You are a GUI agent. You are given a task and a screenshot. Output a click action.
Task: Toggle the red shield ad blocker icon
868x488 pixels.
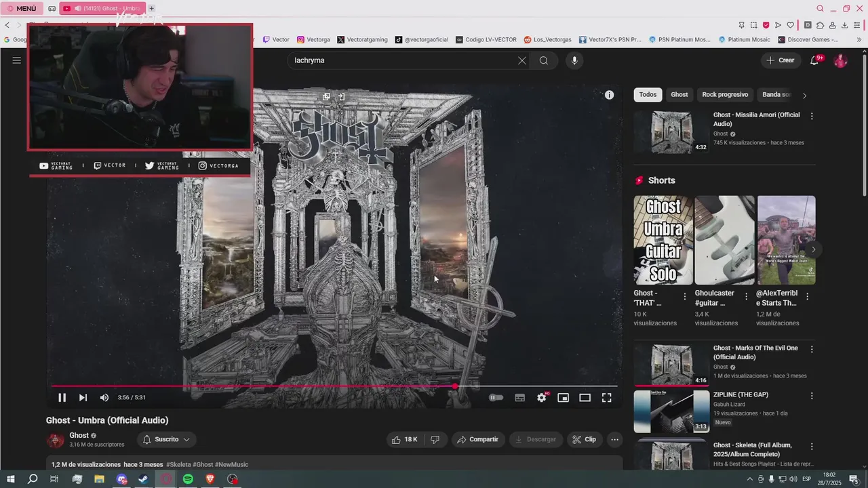[766, 25]
